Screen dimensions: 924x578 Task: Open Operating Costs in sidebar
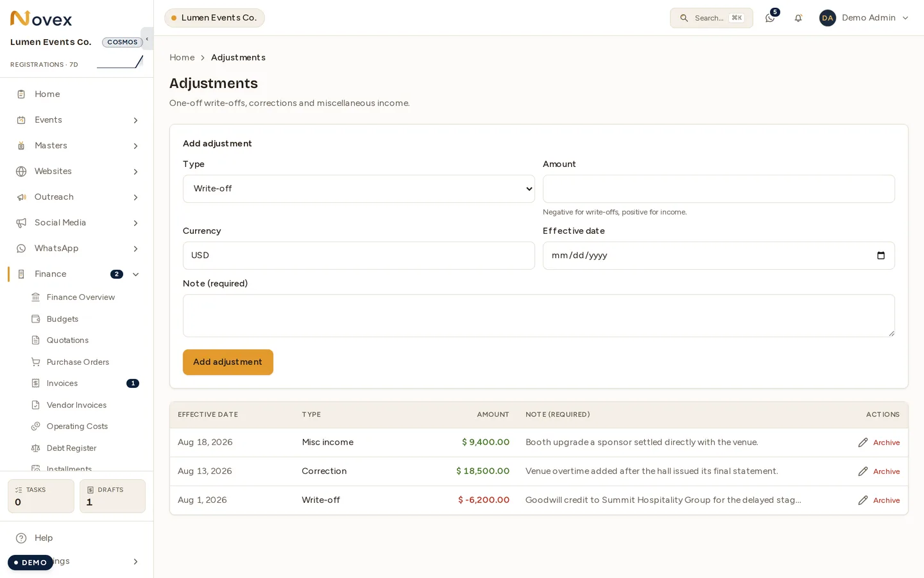tap(77, 426)
